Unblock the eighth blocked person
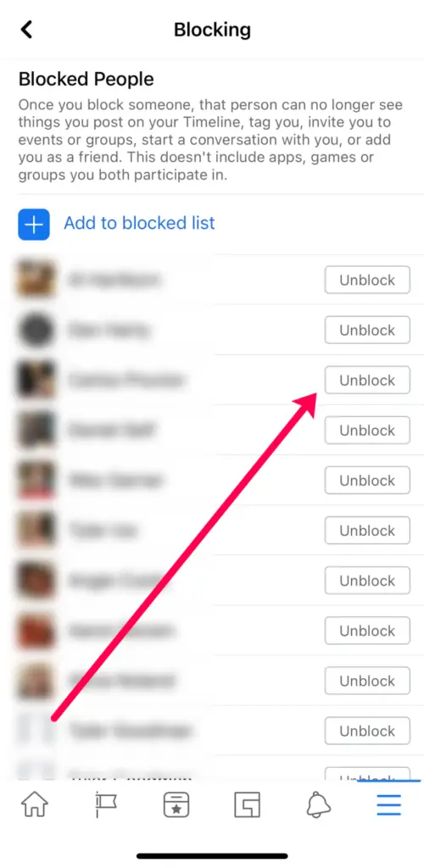Image resolution: width=424 pixels, height=868 pixels. tap(367, 631)
